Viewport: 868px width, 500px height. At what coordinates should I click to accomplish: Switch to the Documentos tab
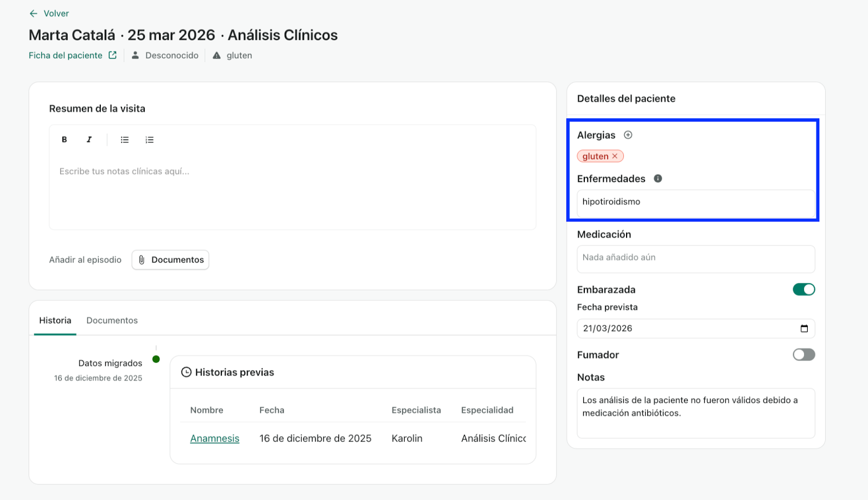112,320
